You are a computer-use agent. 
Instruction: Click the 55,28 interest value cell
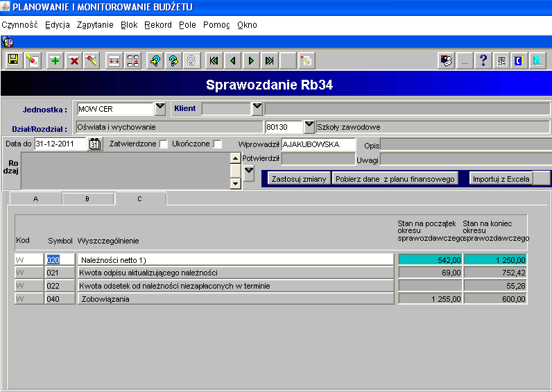tap(495, 286)
